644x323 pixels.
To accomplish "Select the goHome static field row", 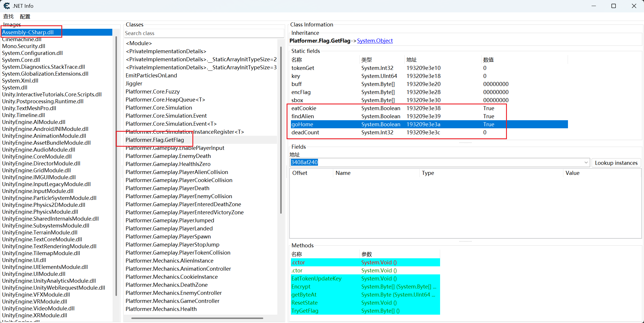I will click(x=302, y=124).
